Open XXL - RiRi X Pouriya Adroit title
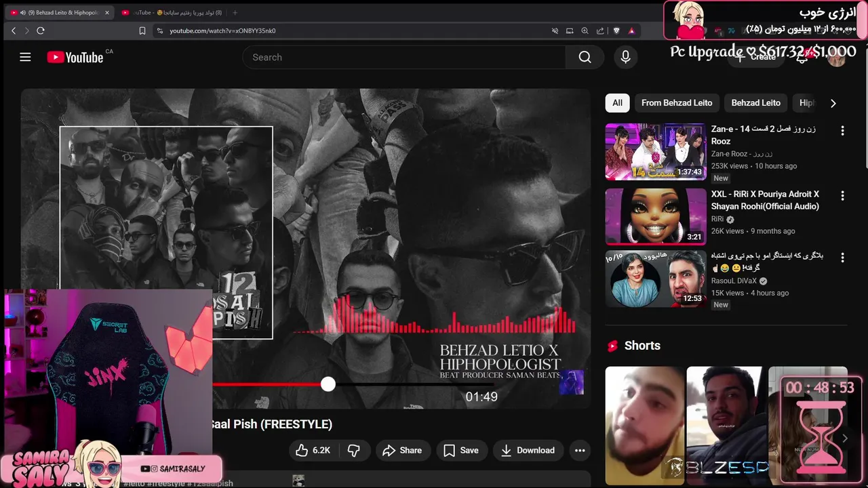The width and height of the screenshot is (868, 488). [765, 200]
